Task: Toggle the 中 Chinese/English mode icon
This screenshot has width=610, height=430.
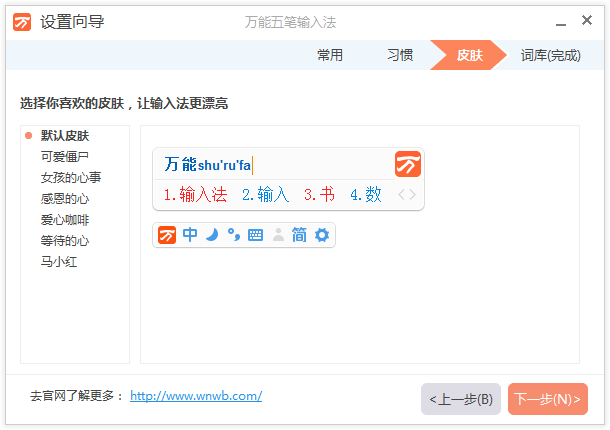Action: point(190,235)
